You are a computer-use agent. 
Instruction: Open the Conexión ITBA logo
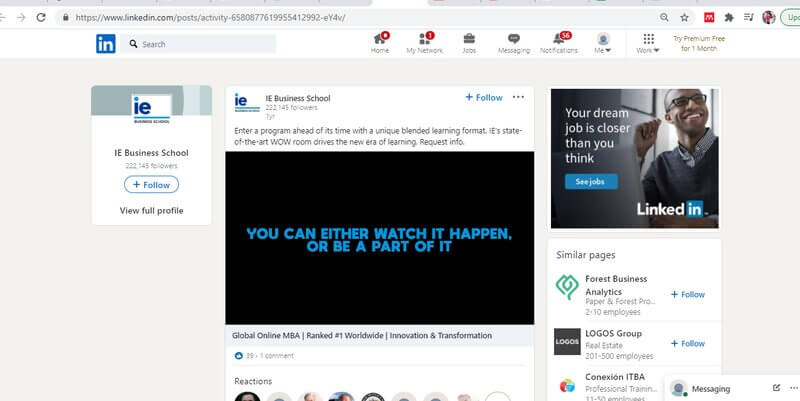pos(567,386)
